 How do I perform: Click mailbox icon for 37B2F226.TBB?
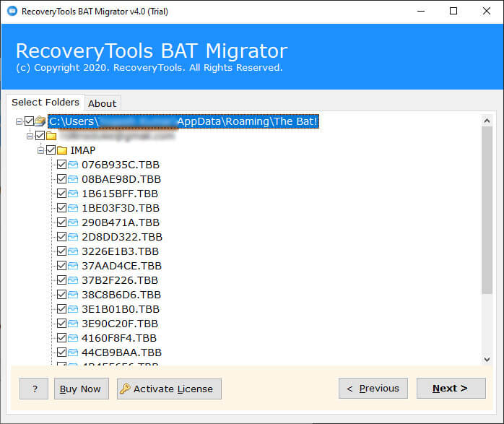click(73, 281)
